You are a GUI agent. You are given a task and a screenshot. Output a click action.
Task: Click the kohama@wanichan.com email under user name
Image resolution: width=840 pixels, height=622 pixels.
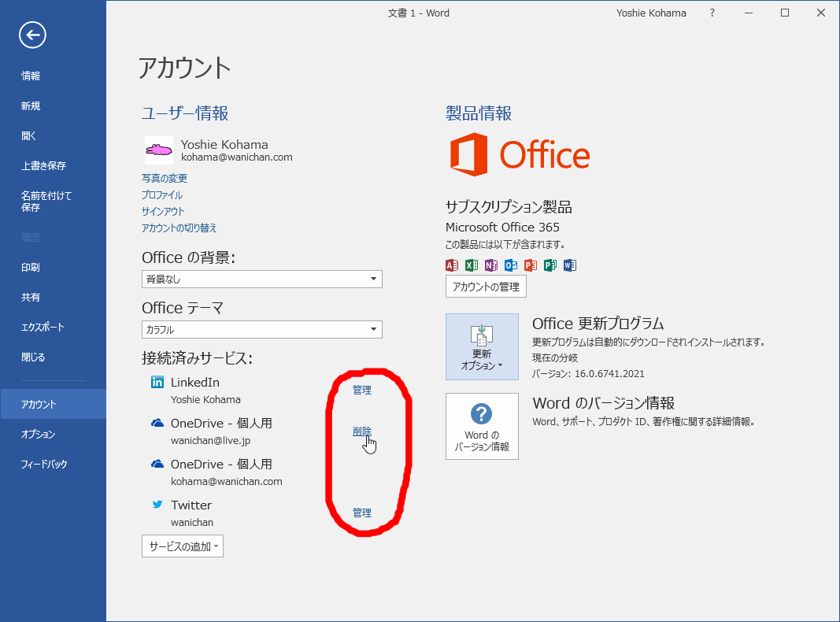tap(237, 157)
